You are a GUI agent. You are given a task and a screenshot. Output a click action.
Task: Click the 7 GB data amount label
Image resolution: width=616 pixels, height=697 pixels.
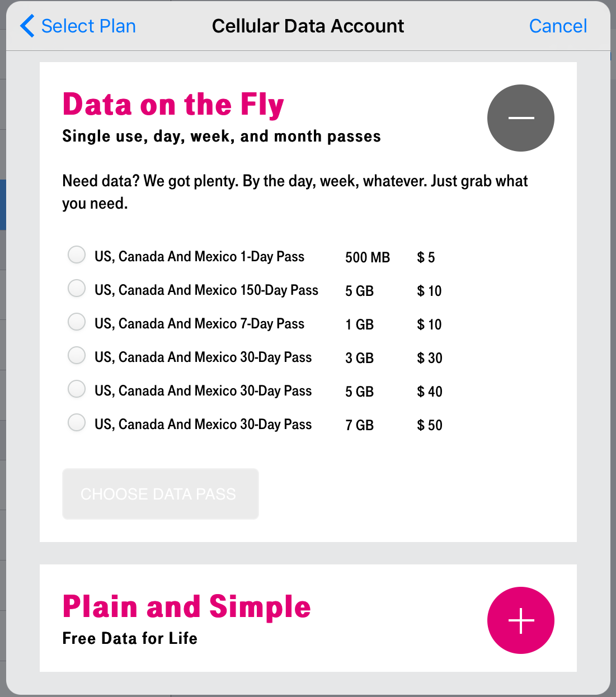point(359,425)
